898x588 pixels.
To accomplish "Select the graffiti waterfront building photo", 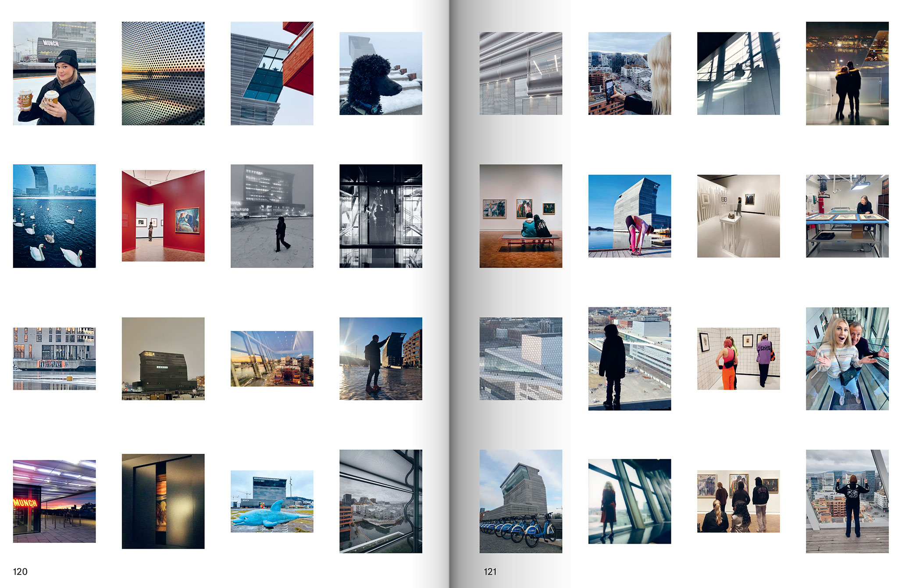I will tap(54, 359).
